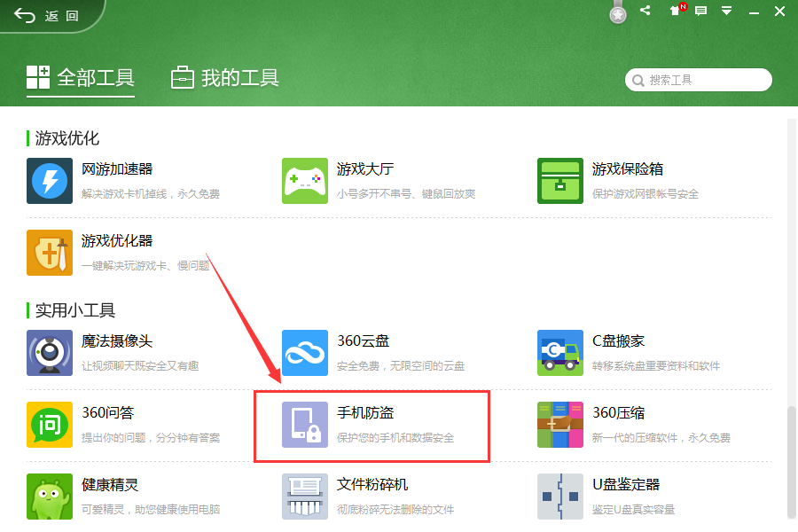The image size is (798, 532).
Task: Click description 让视频聊天既安全又有趣
Action: tap(140, 366)
